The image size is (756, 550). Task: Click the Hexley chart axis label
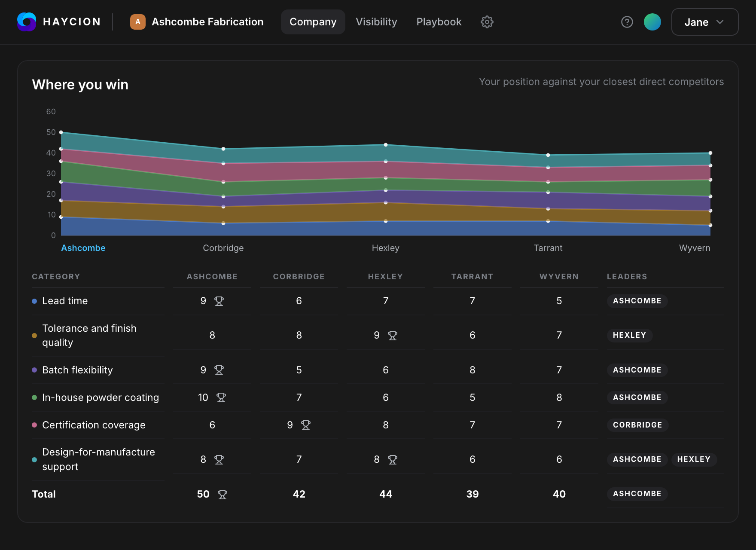pyautogui.click(x=385, y=248)
